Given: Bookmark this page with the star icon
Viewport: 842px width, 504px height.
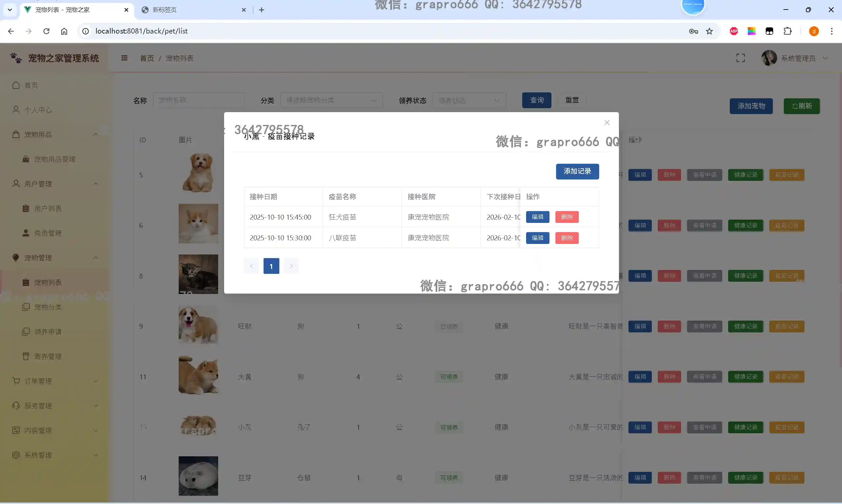Looking at the screenshot, I should pyautogui.click(x=709, y=31).
